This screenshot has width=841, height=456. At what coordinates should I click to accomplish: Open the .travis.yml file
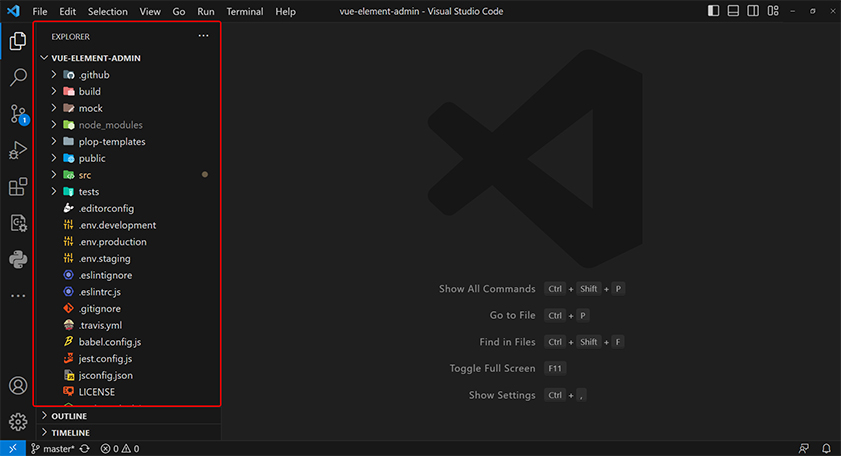129,325
